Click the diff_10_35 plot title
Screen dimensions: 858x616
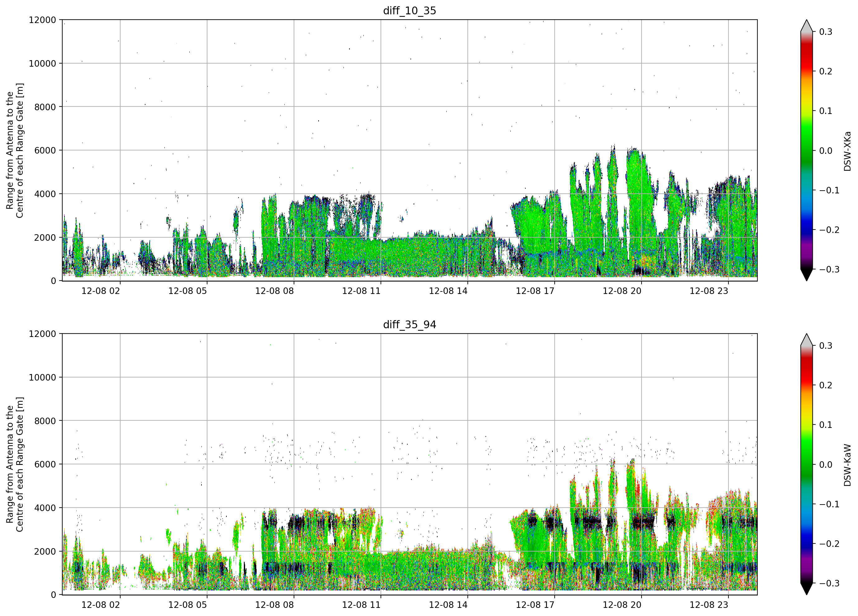(x=410, y=11)
